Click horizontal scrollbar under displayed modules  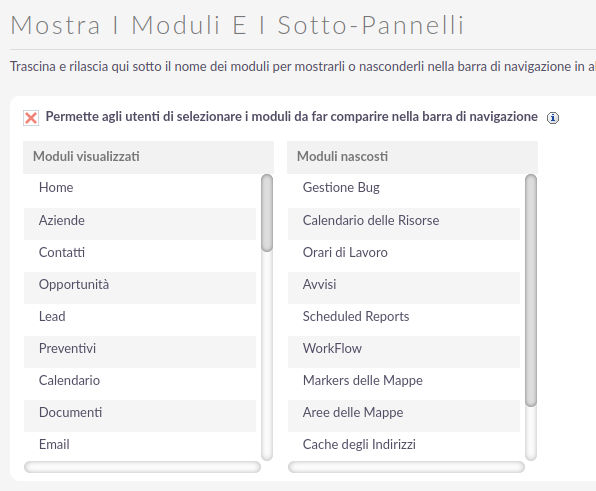(142, 467)
